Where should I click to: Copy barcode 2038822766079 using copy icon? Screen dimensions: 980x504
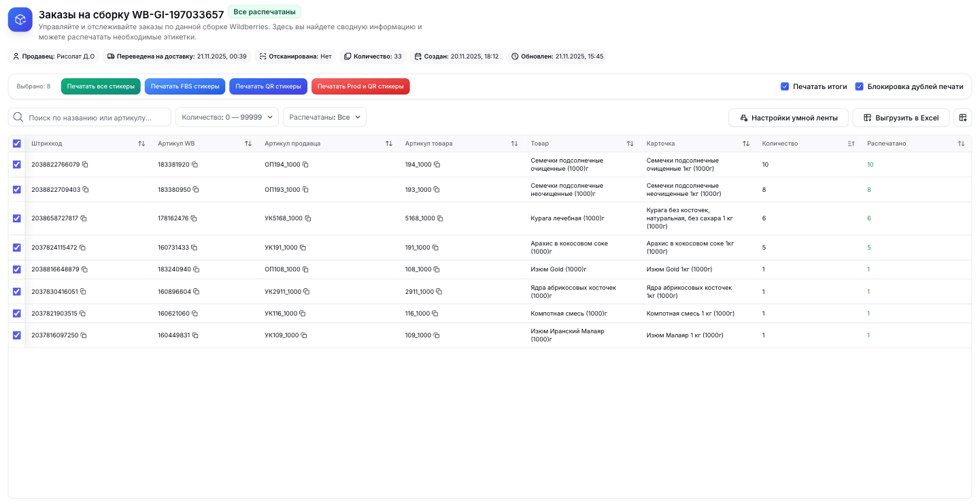tap(86, 165)
